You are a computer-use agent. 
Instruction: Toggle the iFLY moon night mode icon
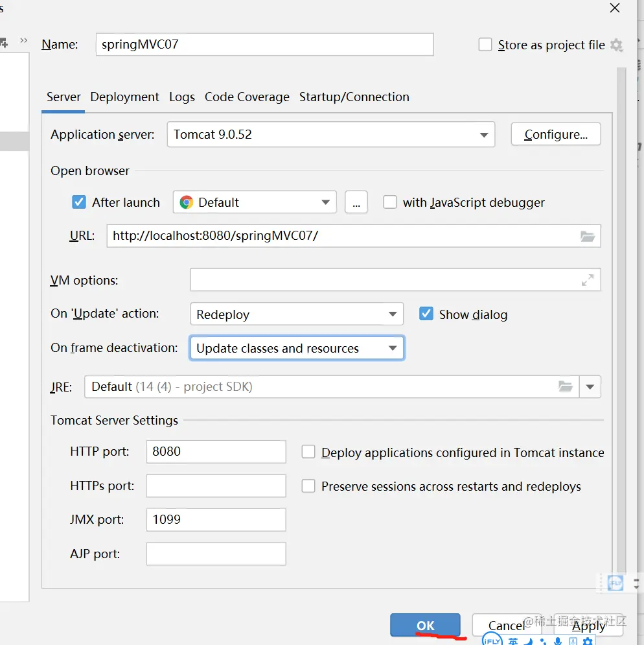pyautogui.click(x=529, y=641)
